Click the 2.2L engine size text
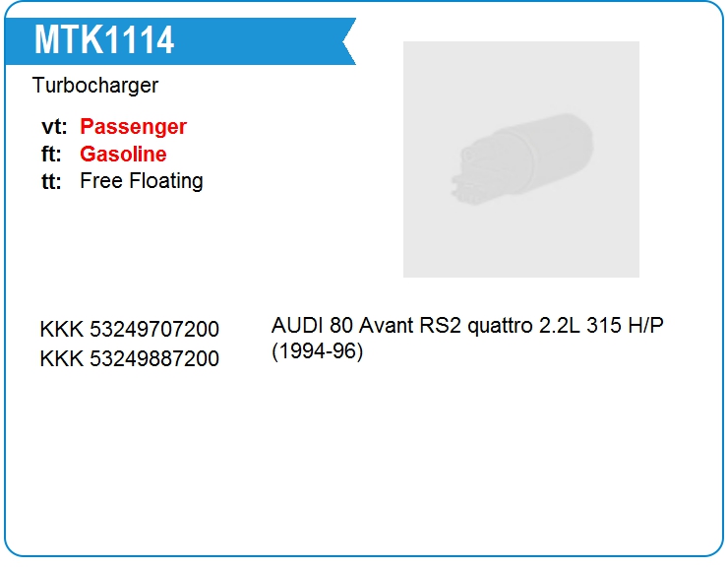 coord(560,326)
